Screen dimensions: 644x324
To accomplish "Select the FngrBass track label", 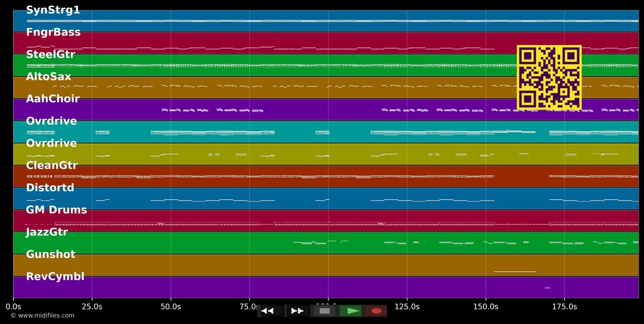I will [x=53, y=32].
